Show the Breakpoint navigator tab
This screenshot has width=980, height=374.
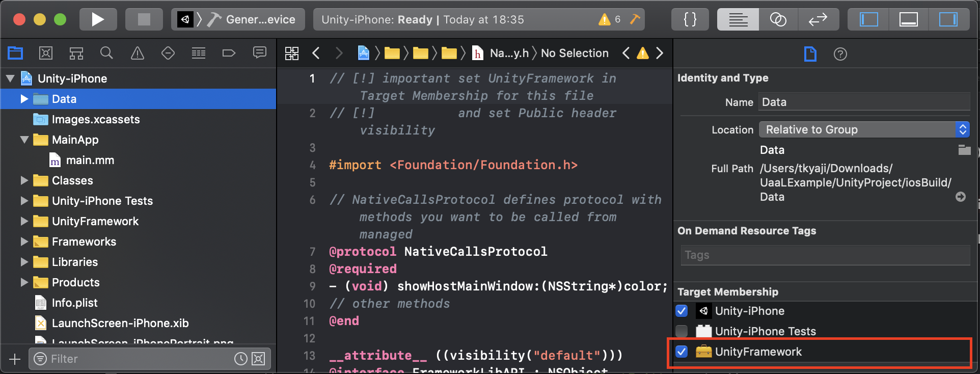(x=229, y=52)
